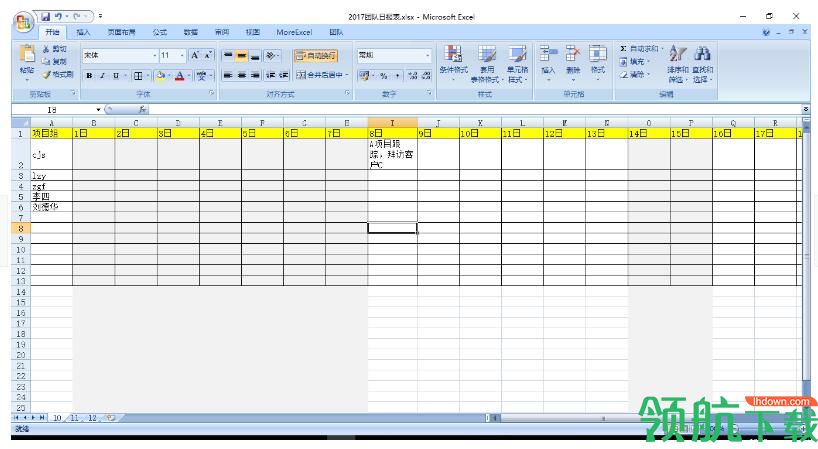The width and height of the screenshot is (818, 449).
Task: Click the insert function fx button
Action: (142, 110)
